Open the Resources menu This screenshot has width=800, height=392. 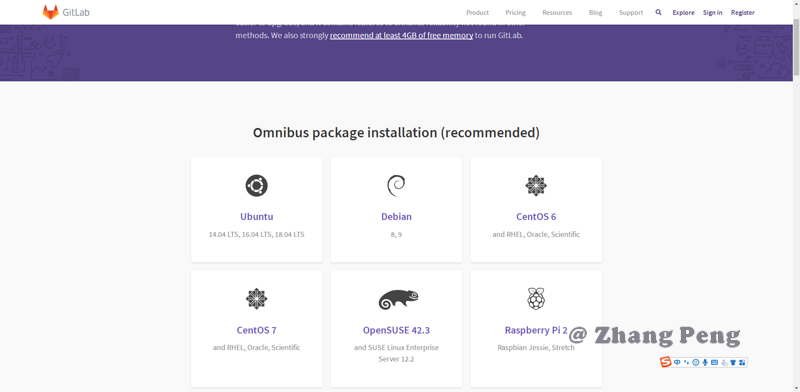[x=557, y=13]
